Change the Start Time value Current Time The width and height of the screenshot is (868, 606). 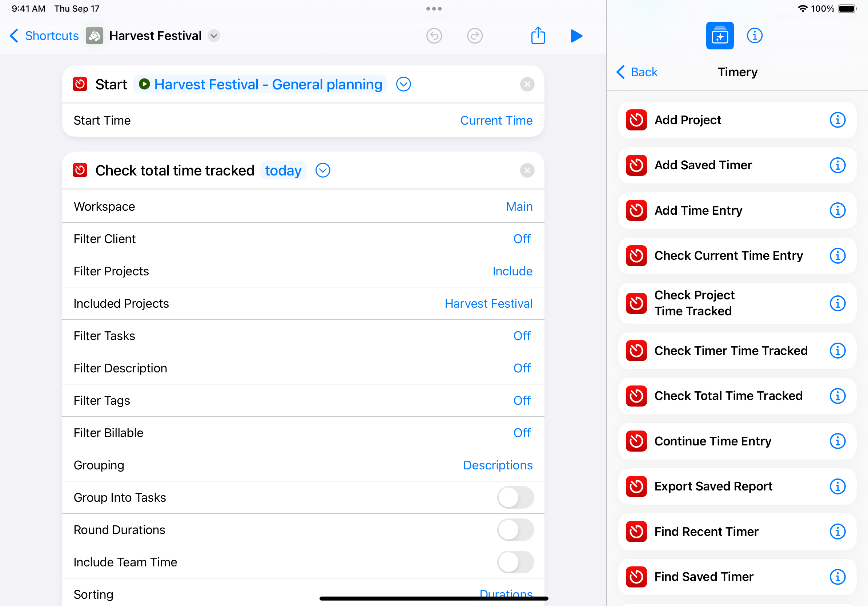pos(496,121)
